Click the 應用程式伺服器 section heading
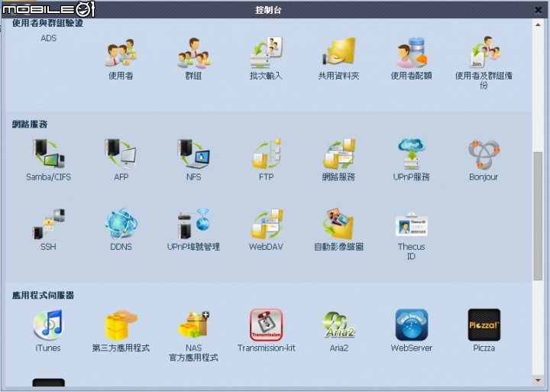Viewport: 550px width, 392px height. click(x=43, y=296)
